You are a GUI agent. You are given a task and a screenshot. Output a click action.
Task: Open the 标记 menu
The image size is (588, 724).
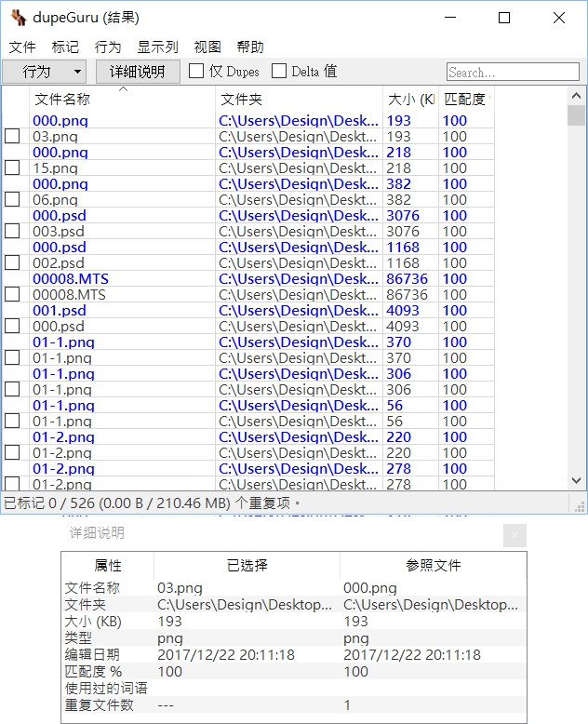pyautogui.click(x=65, y=47)
